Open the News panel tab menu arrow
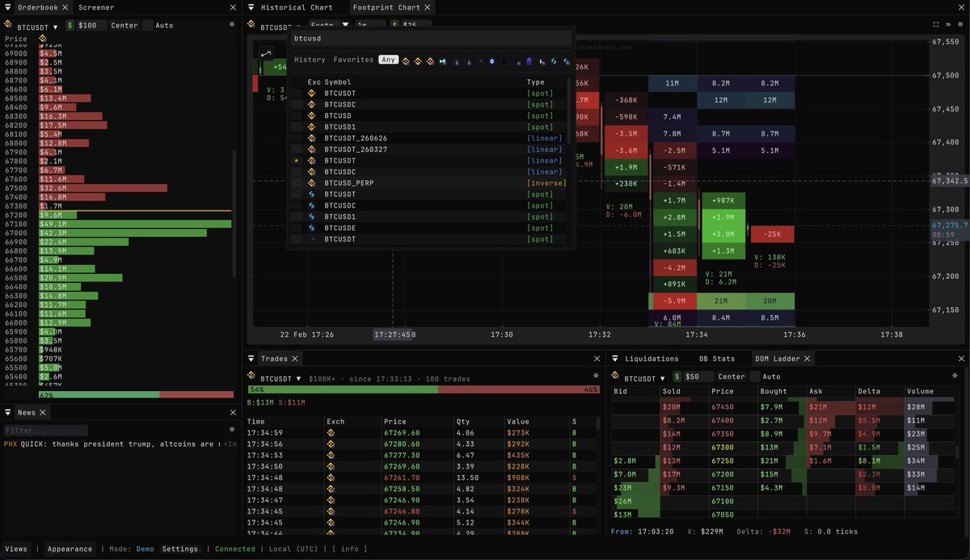Screen dimensions: 970x560 pyautogui.click(x=8, y=412)
